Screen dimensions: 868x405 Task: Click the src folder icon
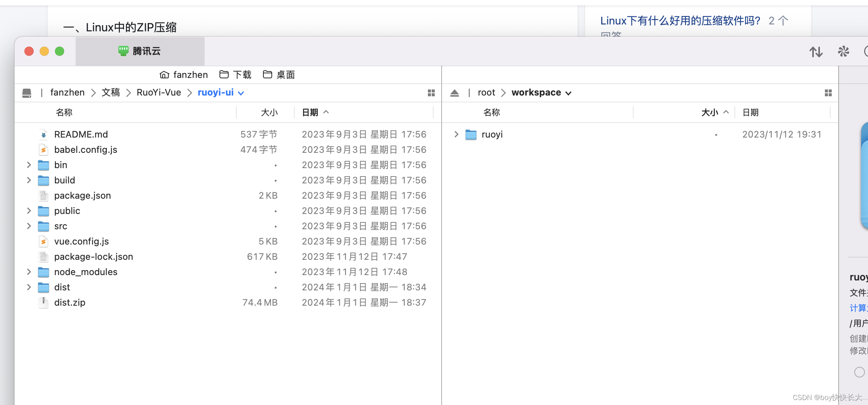tap(44, 226)
